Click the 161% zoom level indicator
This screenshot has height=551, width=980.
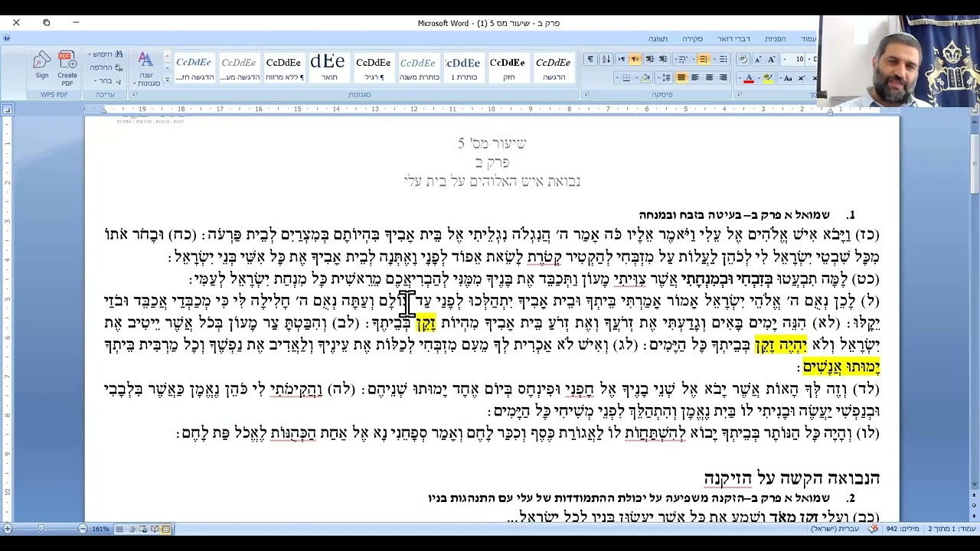point(100,529)
